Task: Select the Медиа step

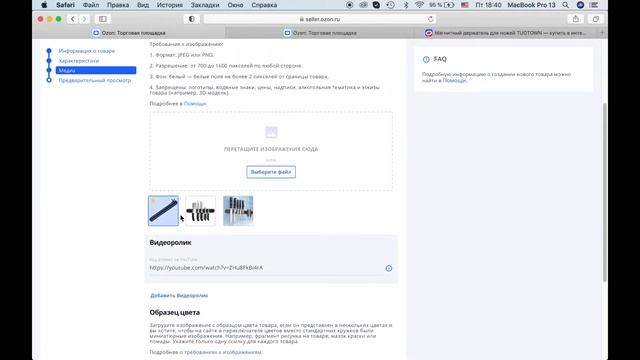Action: 96,70
